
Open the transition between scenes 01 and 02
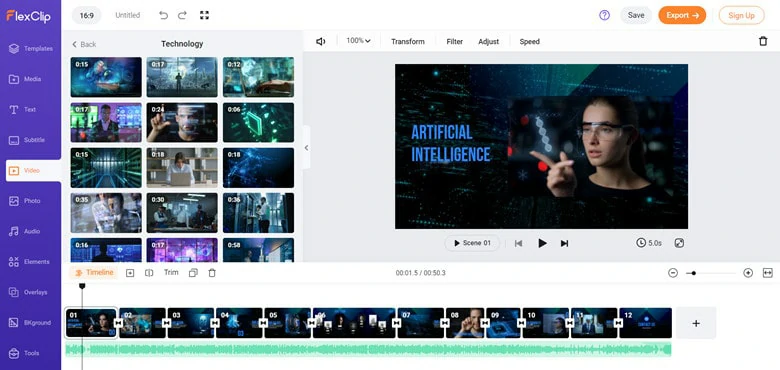point(118,323)
